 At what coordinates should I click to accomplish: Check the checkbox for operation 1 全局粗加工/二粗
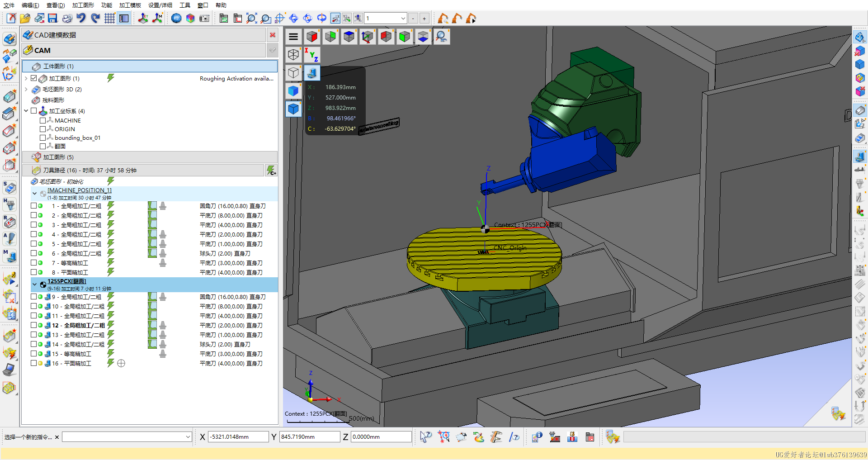(x=33, y=206)
